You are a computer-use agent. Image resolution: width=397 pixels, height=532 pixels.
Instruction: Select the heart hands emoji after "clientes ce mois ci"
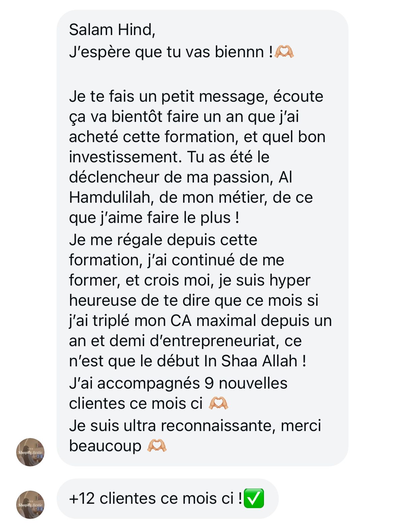[219, 403]
